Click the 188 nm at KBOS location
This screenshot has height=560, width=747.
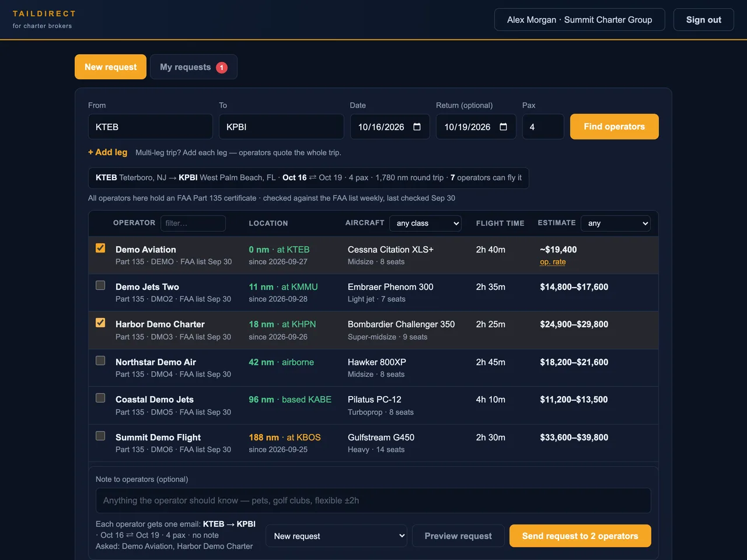[285, 437]
